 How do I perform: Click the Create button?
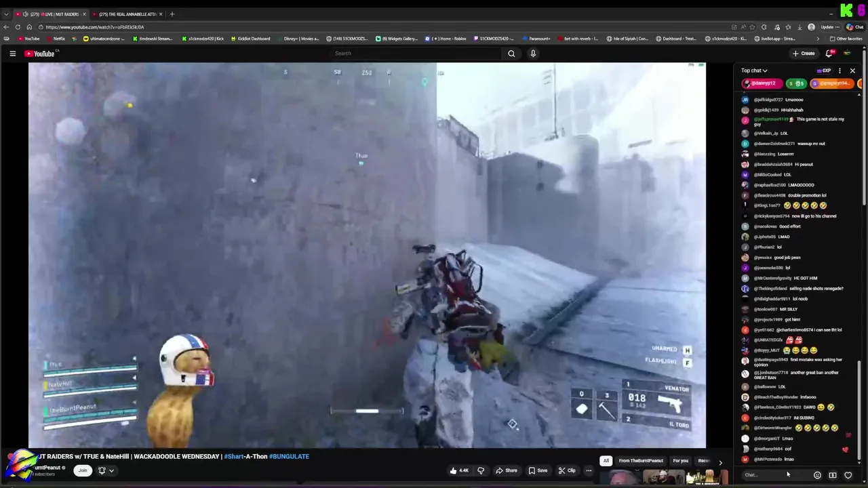pos(804,54)
